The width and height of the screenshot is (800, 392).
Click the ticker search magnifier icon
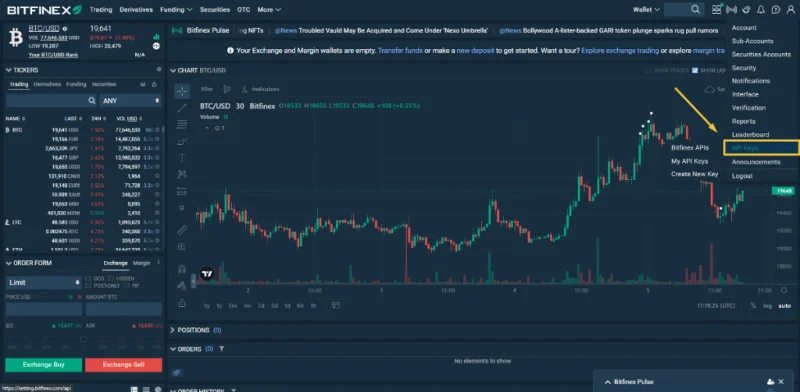click(92, 101)
